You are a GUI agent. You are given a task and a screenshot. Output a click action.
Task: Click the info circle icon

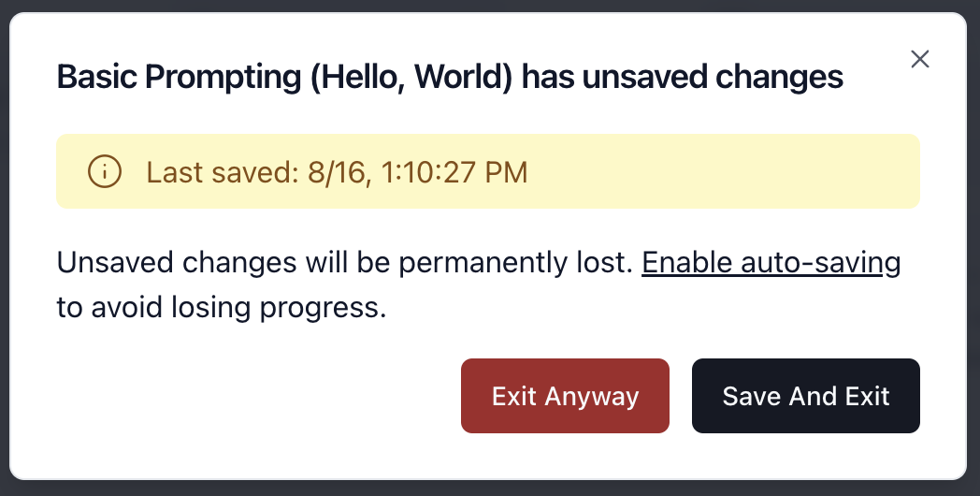[105, 172]
